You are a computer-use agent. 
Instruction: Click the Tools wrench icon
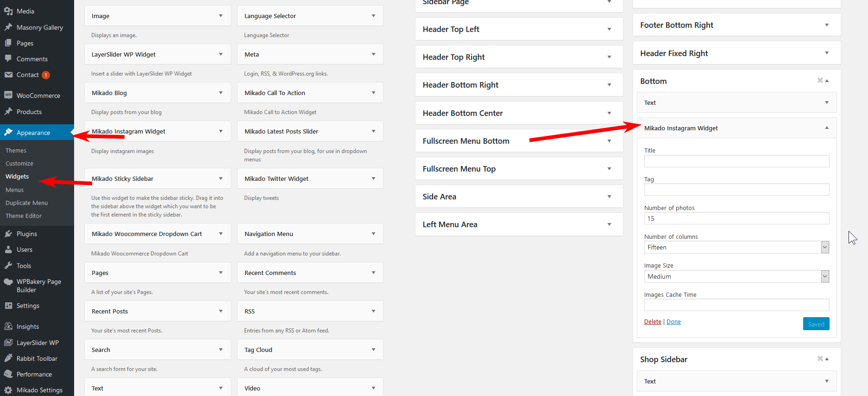coord(8,266)
